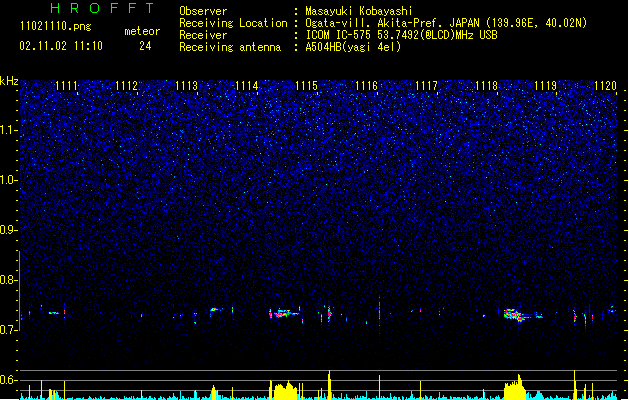Click the 1113 time marker
The width and height of the screenshot is (629, 400).
pos(187,86)
